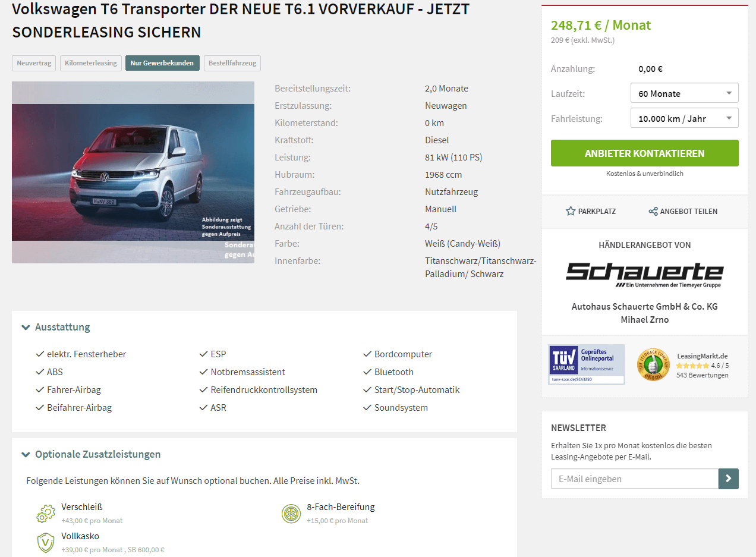756x557 pixels.
Task: Open the Fahrleistung 10.000 km dropdown
Action: [685, 118]
